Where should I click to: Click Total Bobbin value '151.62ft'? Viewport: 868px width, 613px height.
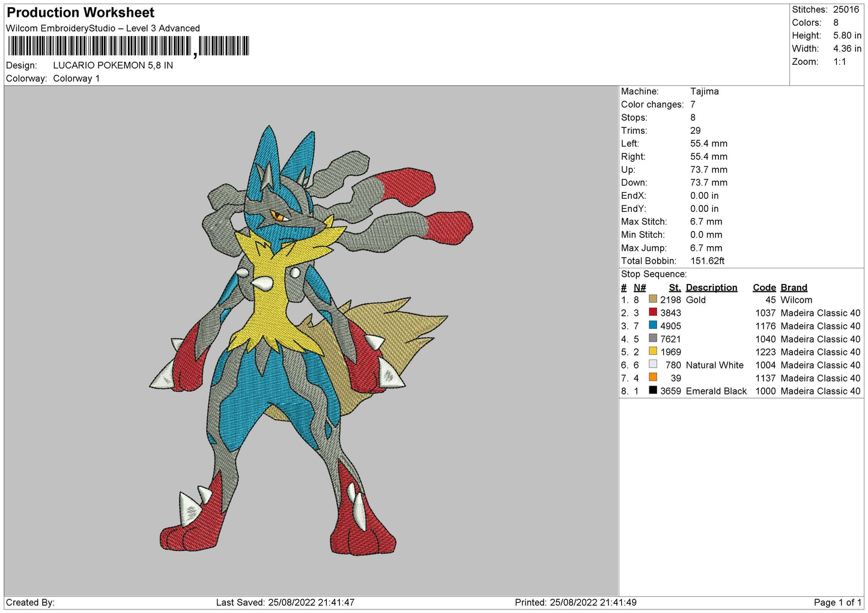click(x=707, y=261)
